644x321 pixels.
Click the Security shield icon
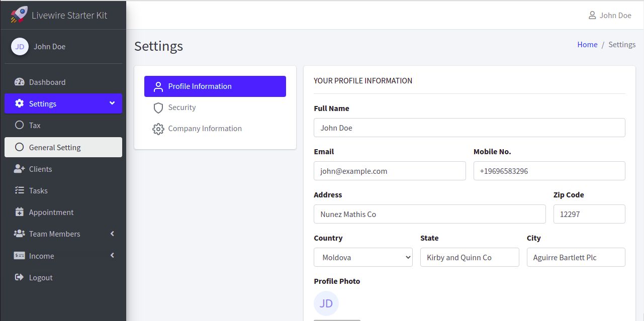click(158, 108)
